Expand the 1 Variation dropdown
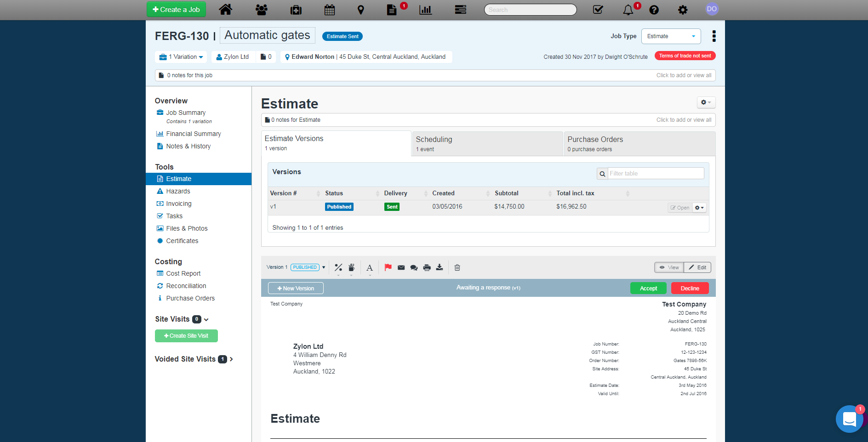Viewport: 868px width, 442px height. pos(181,57)
